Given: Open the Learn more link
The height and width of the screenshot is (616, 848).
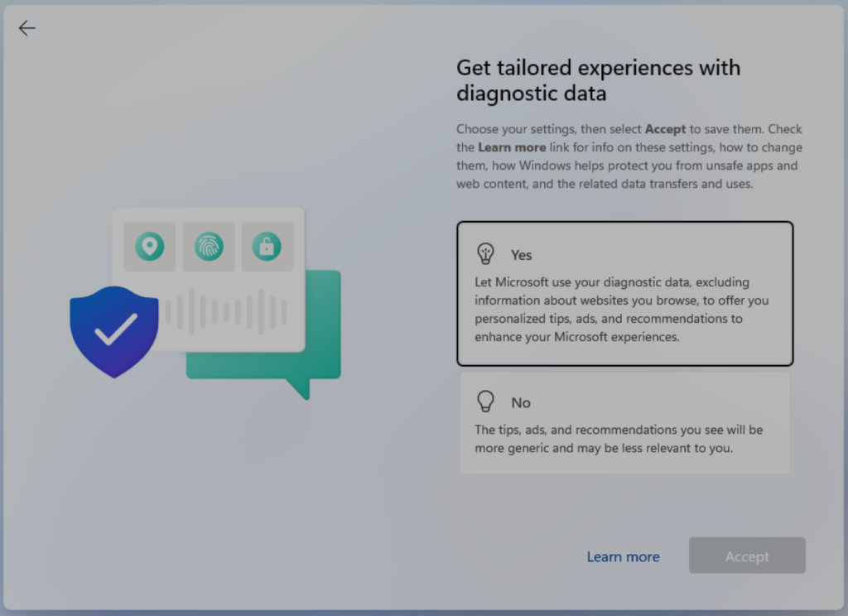Looking at the screenshot, I should [623, 556].
